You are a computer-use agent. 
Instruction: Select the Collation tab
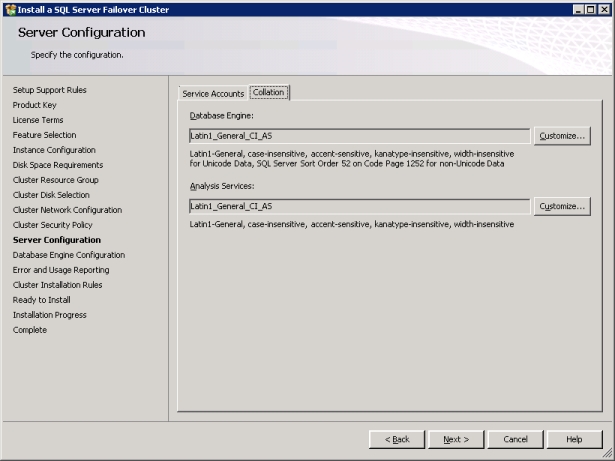pos(269,92)
